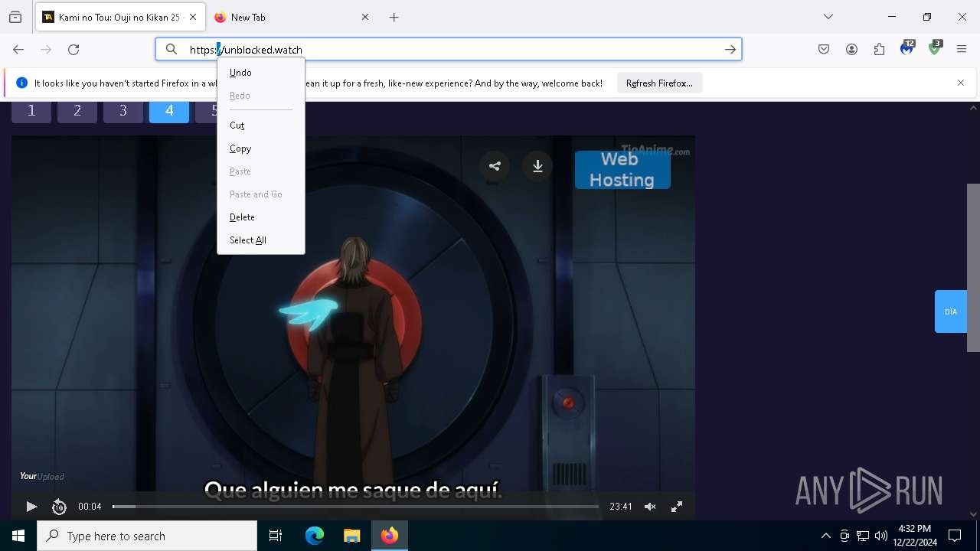
Task: Select server option 4
Action: click(x=169, y=112)
